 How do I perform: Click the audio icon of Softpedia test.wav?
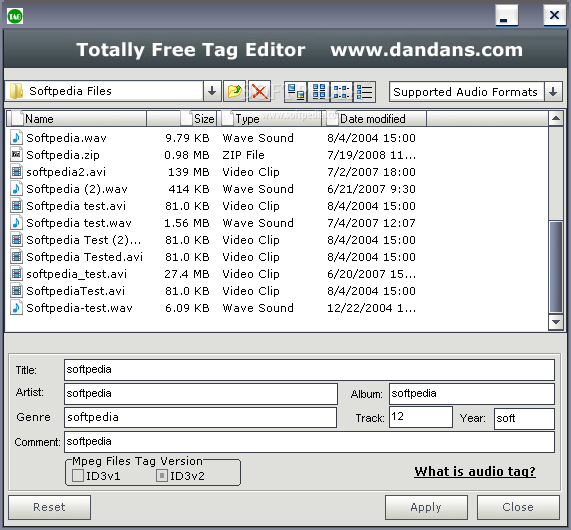(16, 223)
